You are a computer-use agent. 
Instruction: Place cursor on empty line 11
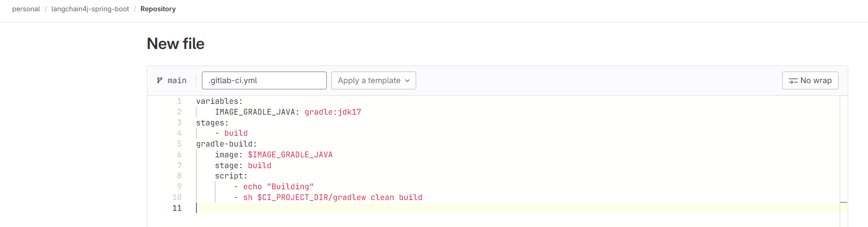click(x=517, y=208)
